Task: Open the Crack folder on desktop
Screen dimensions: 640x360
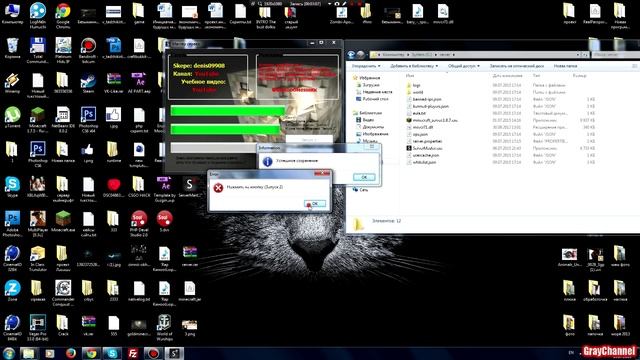Action: coord(63,326)
